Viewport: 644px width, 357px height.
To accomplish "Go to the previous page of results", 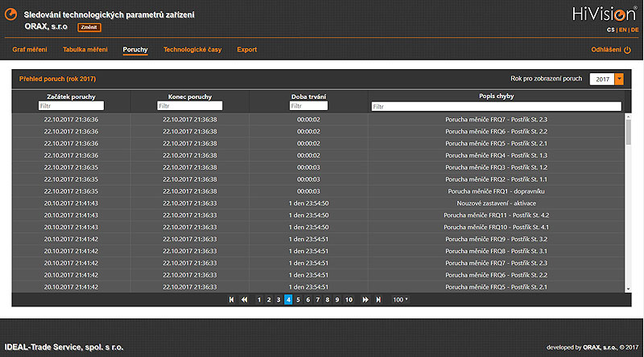I will click(x=244, y=300).
